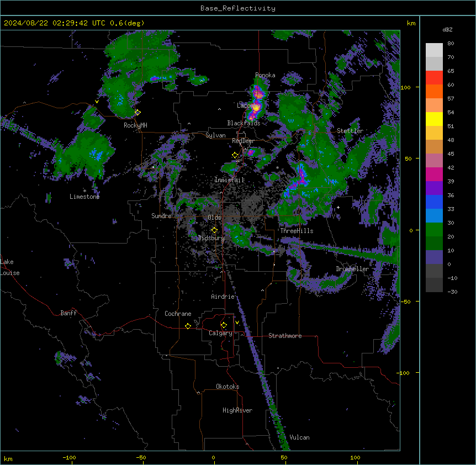Click the Stettler city label

[x=350, y=131]
